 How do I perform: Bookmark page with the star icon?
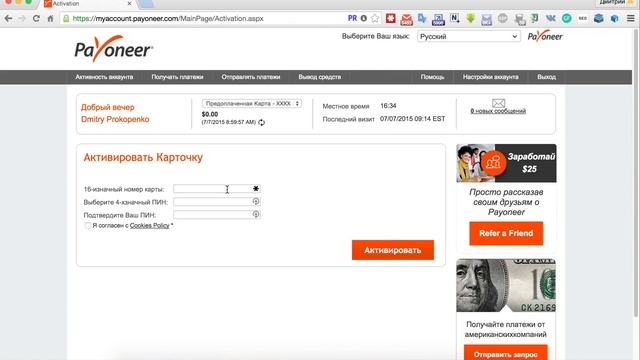point(375,18)
